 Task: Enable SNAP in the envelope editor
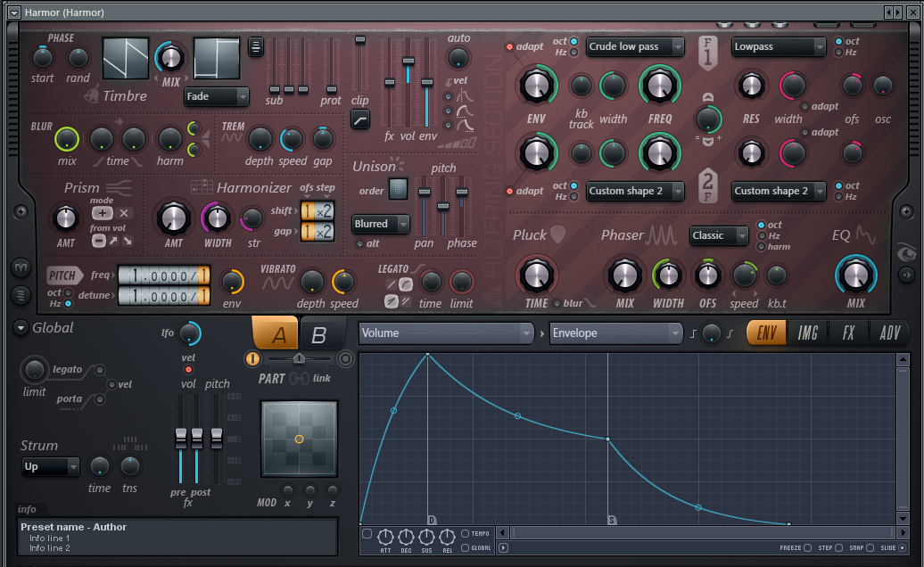pyautogui.click(x=870, y=548)
